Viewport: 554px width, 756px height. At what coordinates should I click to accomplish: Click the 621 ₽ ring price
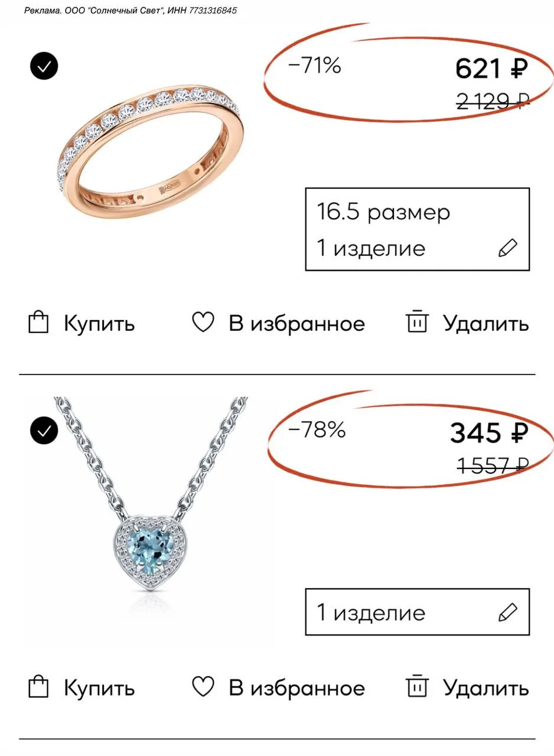[491, 70]
